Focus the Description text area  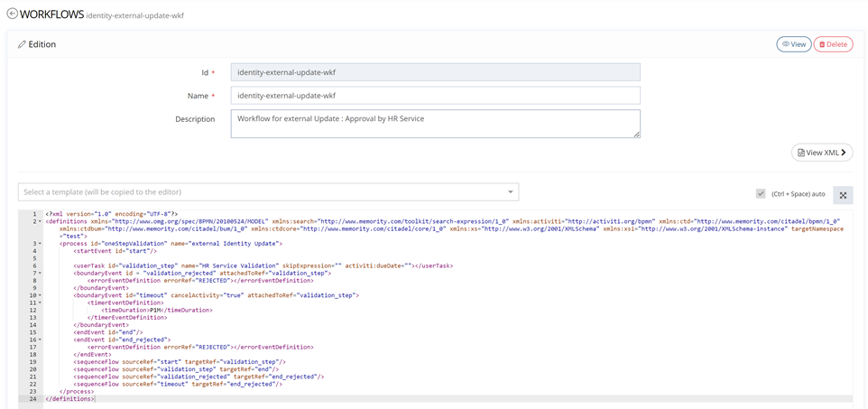(435, 124)
